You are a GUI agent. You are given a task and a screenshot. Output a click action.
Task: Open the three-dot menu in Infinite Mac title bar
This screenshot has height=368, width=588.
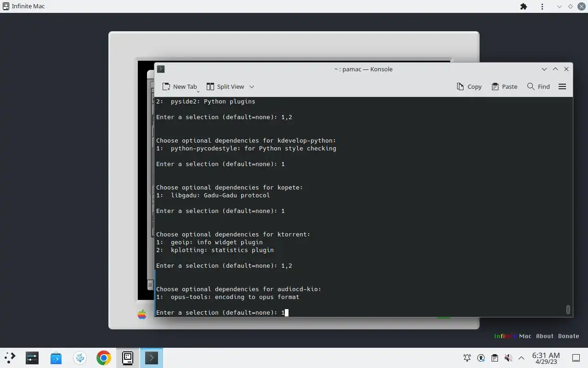543,6
